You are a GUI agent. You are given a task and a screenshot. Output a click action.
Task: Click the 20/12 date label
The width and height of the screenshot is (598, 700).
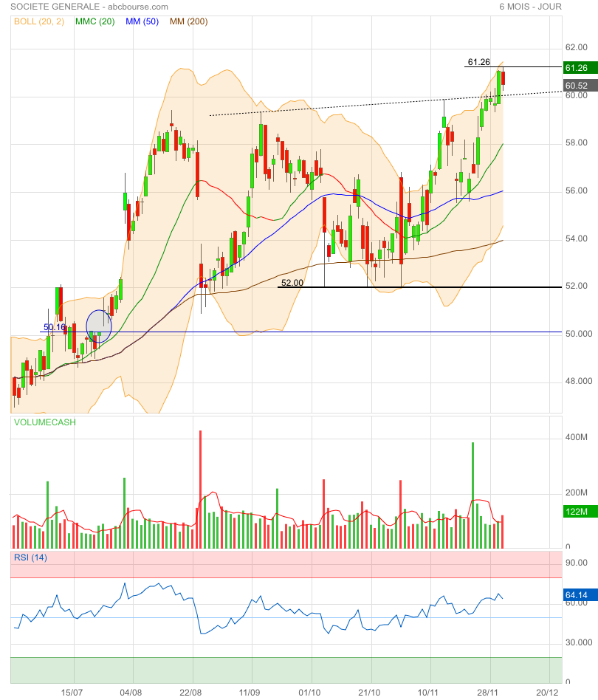click(547, 693)
